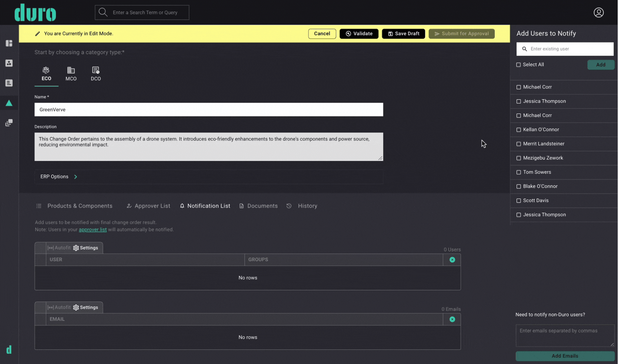Viewport: 619px width, 364px height.
Task: Click the search magnifier icon in top bar
Action: click(x=103, y=12)
